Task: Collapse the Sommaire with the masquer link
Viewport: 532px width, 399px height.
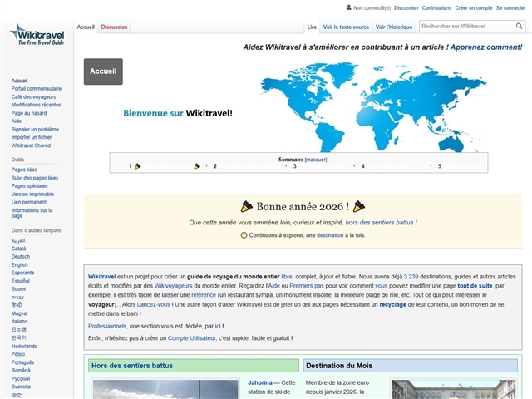Action: (316, 160)
